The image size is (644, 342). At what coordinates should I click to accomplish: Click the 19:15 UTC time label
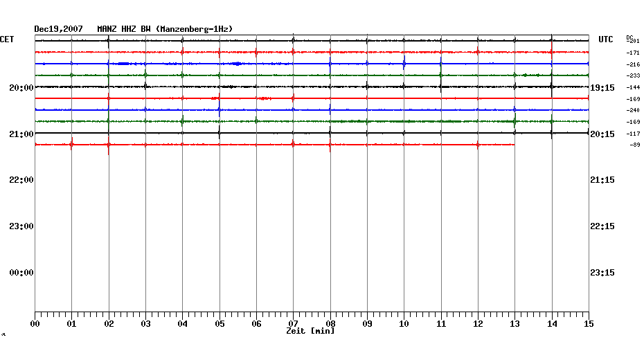click(600, 87)
